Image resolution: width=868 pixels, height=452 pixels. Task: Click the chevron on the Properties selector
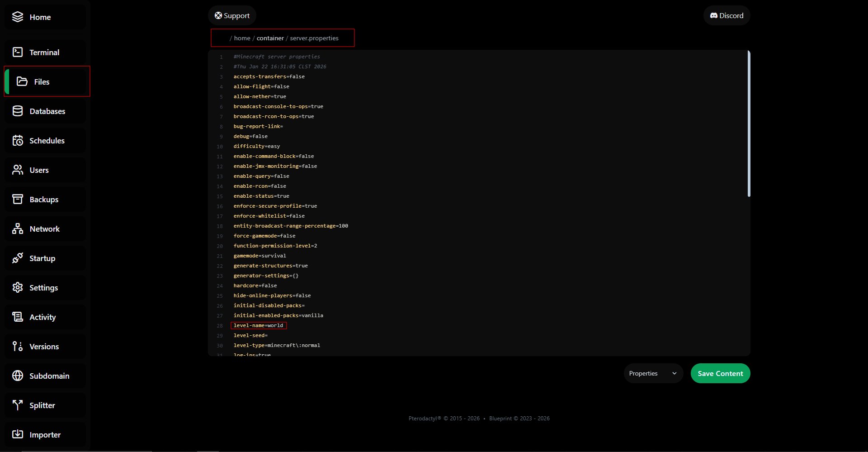(x=674, y=373)
